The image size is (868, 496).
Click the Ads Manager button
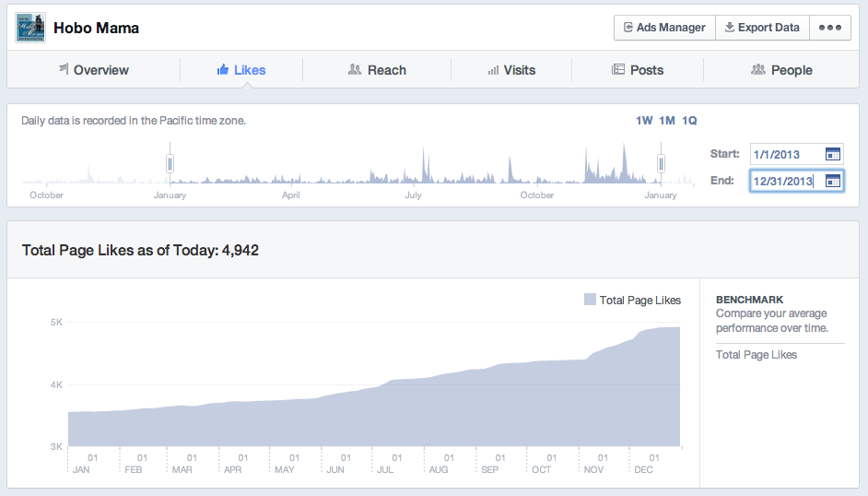[664, 28]
